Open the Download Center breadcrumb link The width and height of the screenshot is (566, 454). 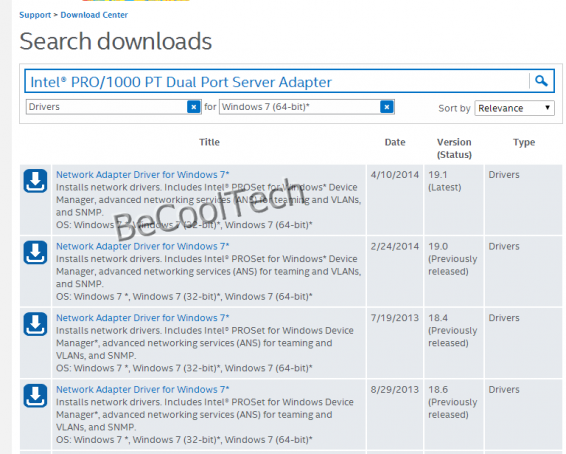pos(94,15)
